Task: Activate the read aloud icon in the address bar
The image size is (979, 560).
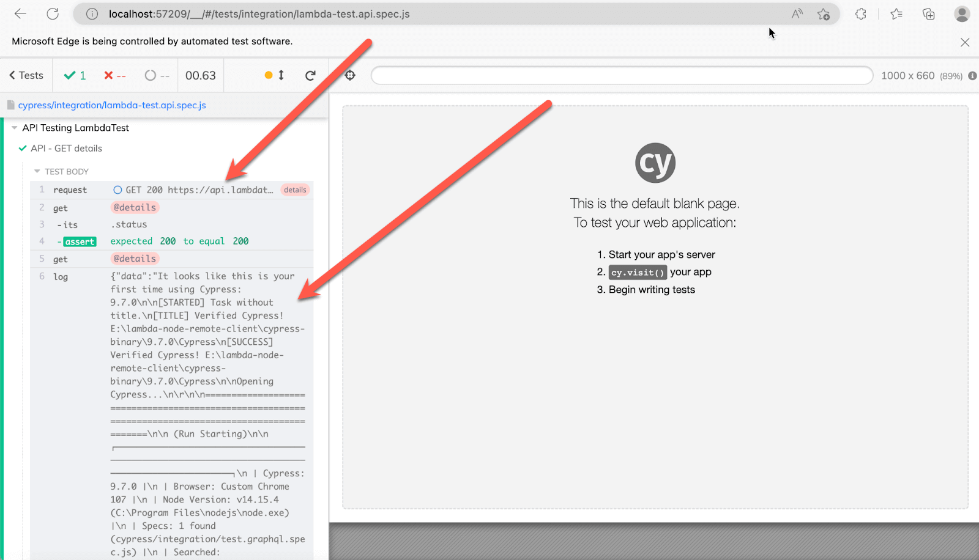Action: point(796,13)
